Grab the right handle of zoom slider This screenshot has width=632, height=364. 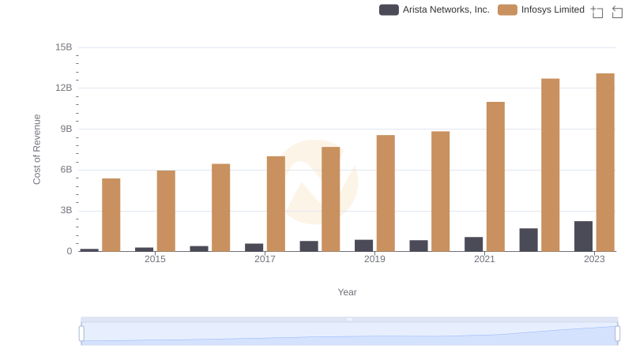(x=617, y=334)
